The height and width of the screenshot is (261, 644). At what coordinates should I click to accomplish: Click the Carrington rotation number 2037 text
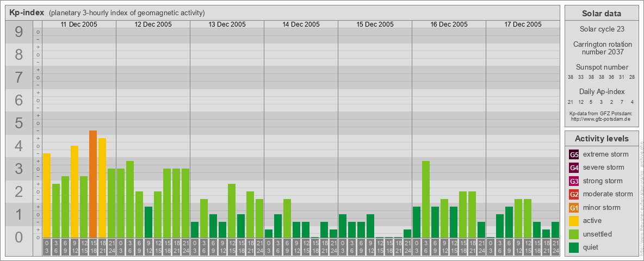pos(602,48)
